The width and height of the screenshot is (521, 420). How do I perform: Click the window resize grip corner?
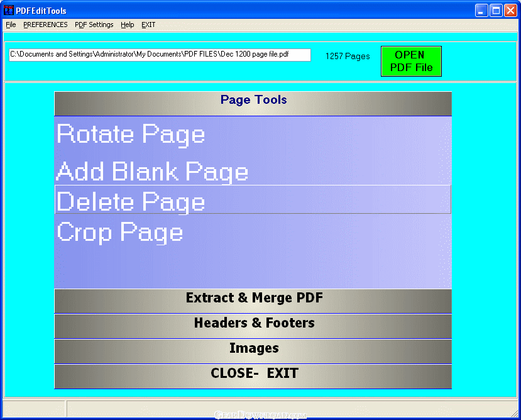coord(514,412)
